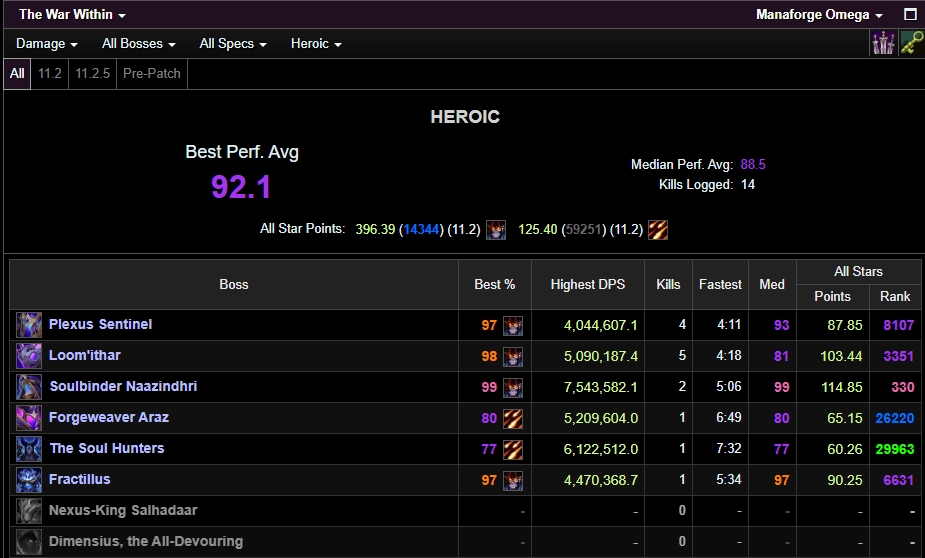The height and width of the screenshot is (558, 925).
Task: Click spec icon in Fractillus row
Action: pyautogui.click(x=513, y=481)
